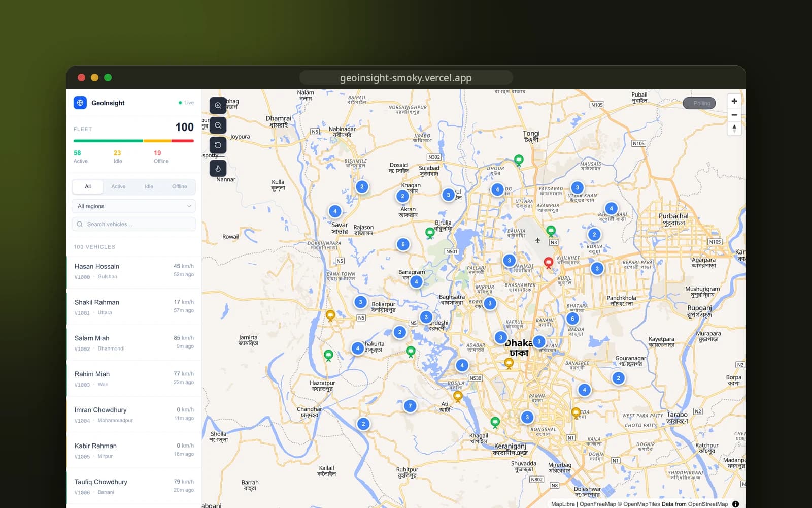Click the minus zoom control at top right

tap(734, 115)
